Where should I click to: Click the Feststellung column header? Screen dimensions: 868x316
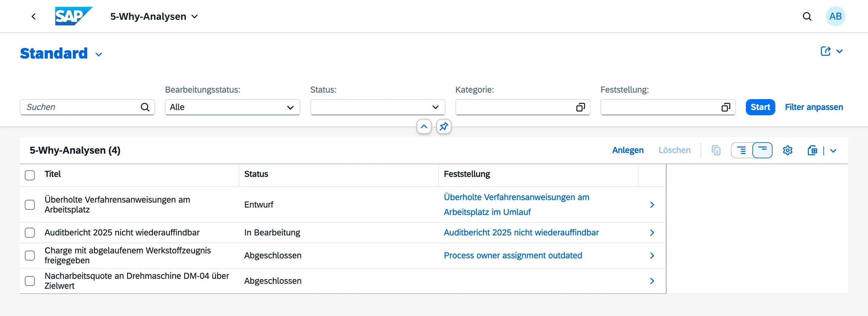click(x=467, y=174)
